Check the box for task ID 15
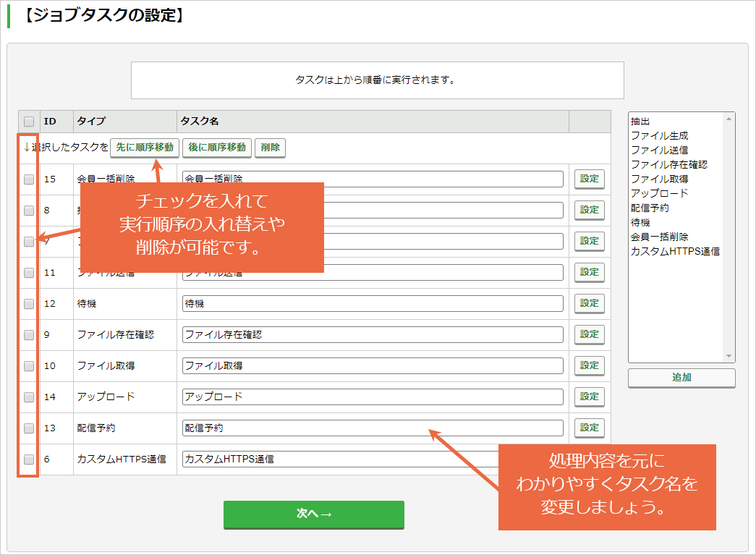The image size is (756, 555). point(29,179)
